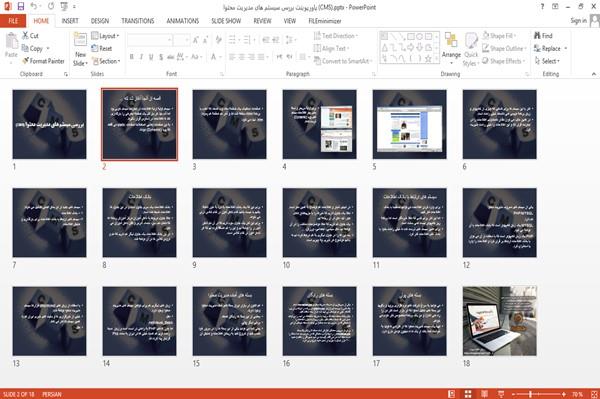The image size is (600, 399).
Task: Click Sign in link
Action: (578, 21)
